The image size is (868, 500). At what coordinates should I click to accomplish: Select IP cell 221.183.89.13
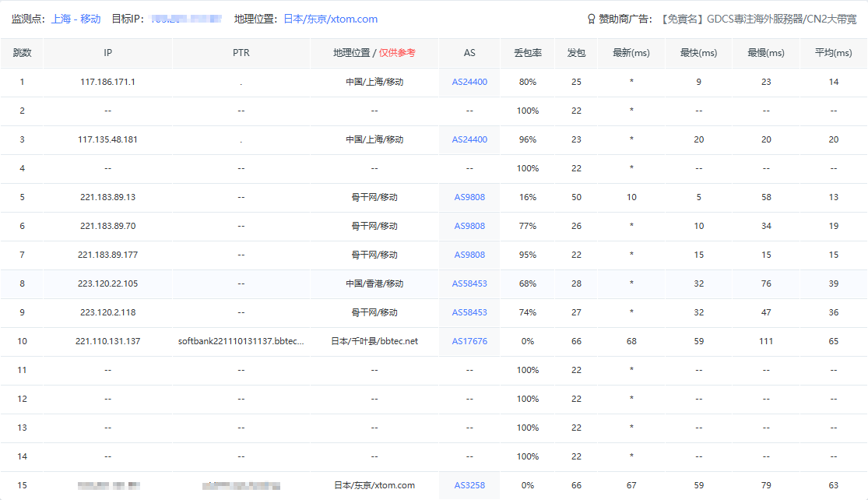(108, 197)
